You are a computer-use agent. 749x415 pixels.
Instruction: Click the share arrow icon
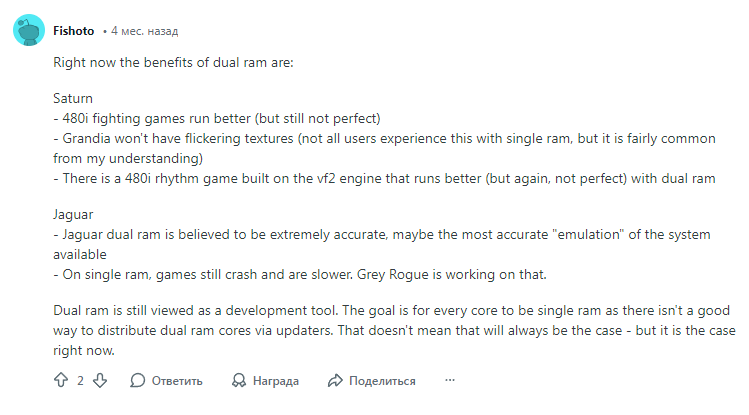[x=335, y=380]
